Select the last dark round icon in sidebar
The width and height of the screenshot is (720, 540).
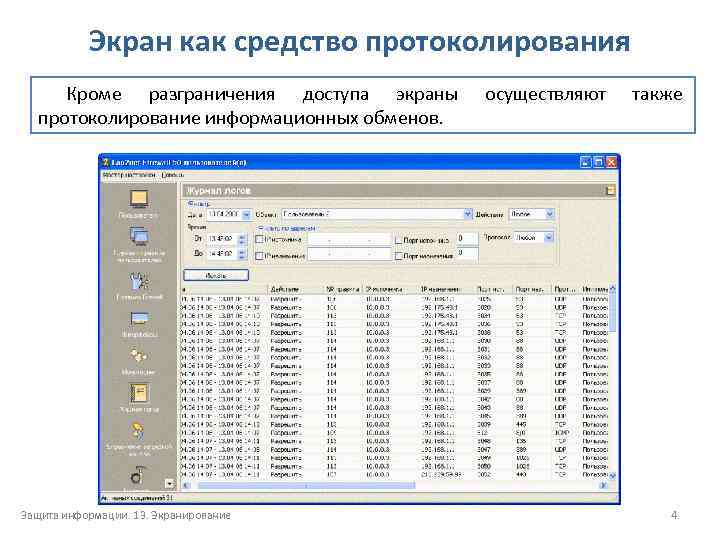click(x=137, y=476)
